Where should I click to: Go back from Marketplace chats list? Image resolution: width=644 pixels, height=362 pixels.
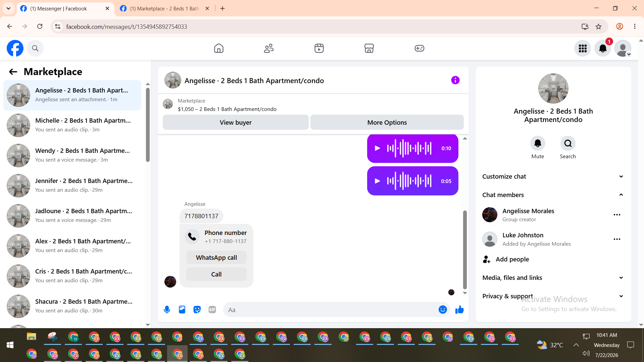pyautogui.click(x=13, y=72)
